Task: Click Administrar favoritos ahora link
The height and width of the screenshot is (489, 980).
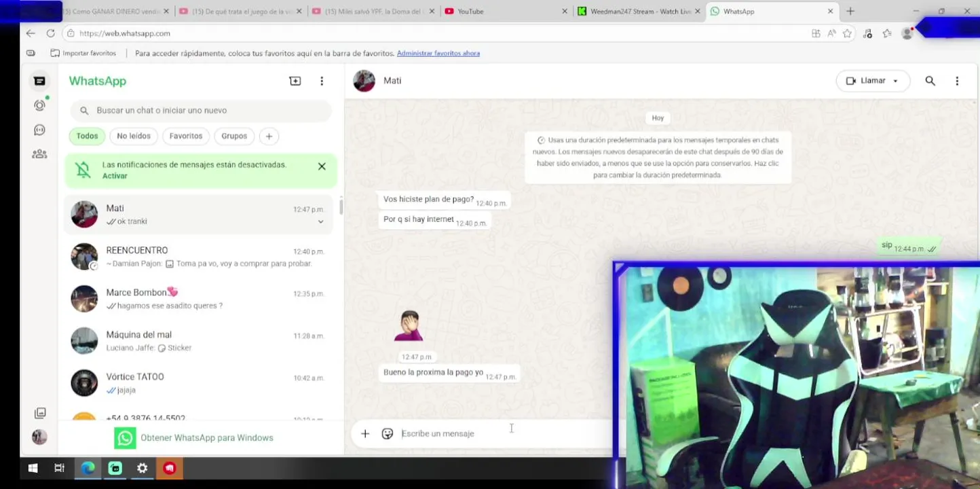Action: pos(438,53)
